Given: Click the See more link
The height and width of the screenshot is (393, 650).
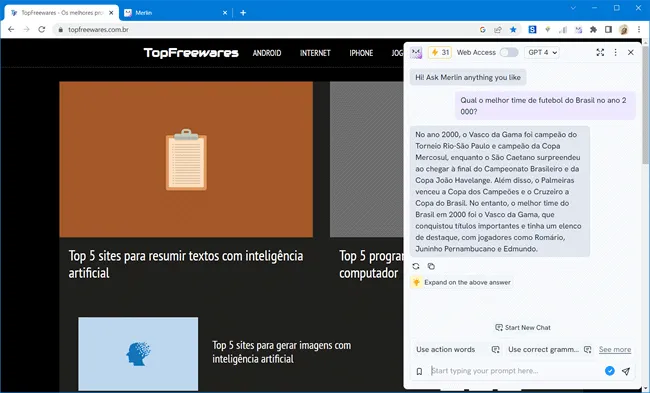Looking at the screenshot, I should click(615, 349).
